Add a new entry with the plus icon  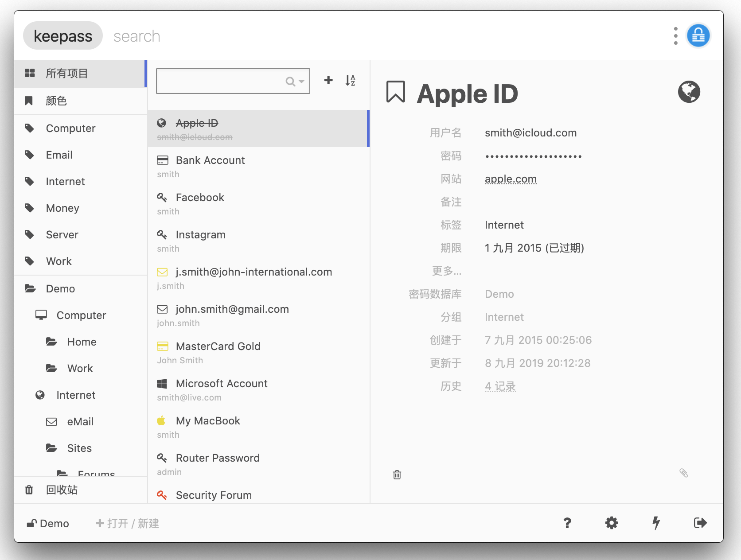point(328,81)
